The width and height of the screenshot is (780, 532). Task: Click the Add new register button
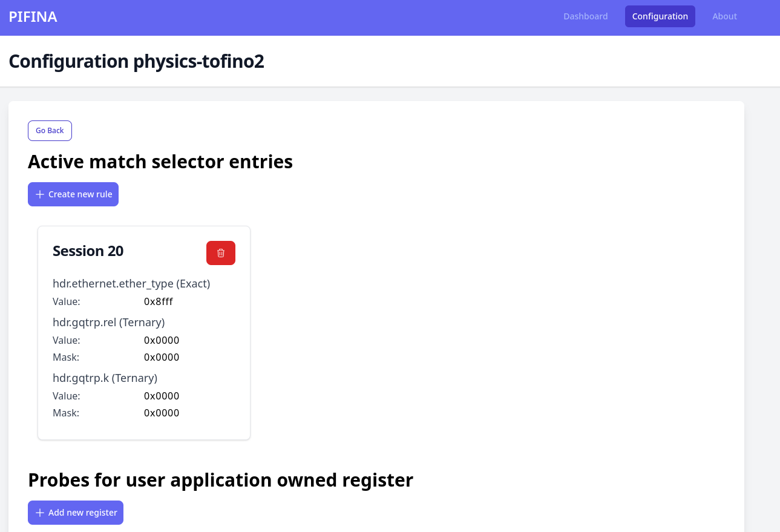point(75,512)
